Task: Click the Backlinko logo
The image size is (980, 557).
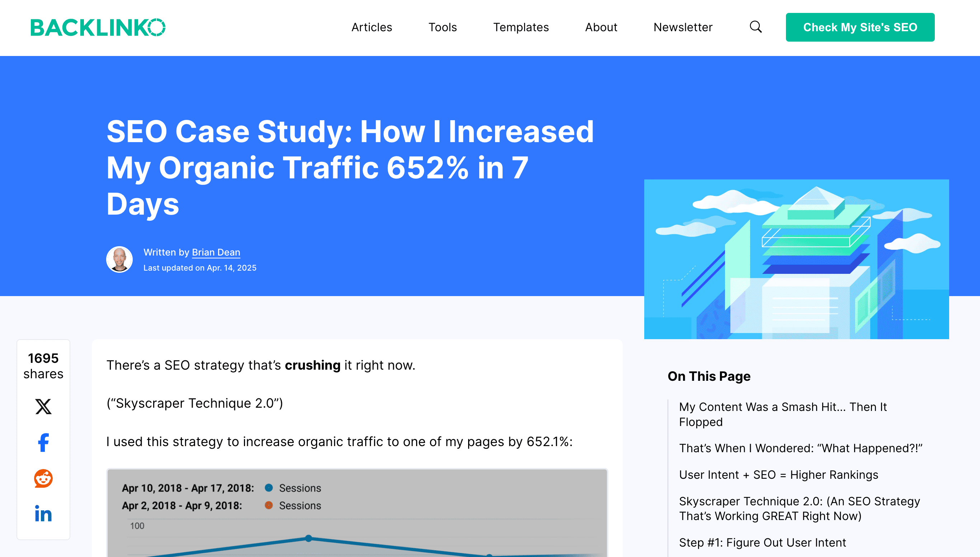Action: click(99, 27)
